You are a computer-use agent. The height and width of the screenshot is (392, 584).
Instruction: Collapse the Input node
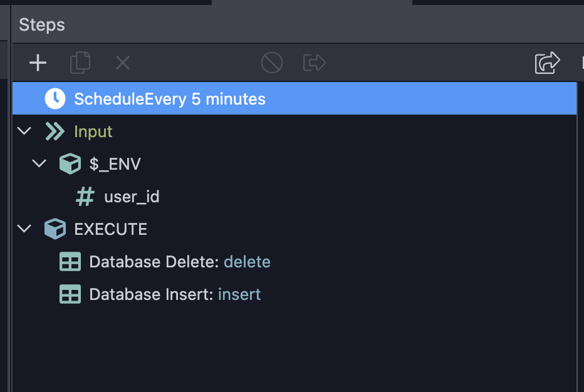coord(24,131)
